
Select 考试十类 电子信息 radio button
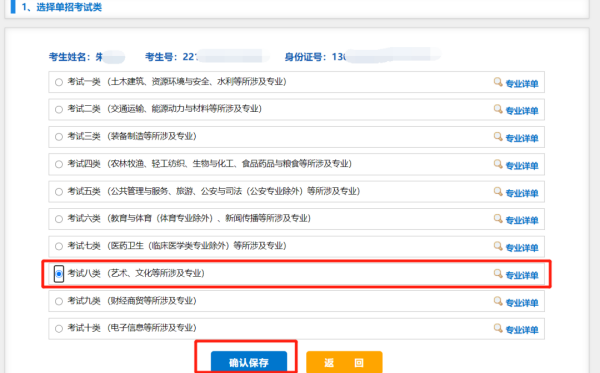click(x=59, y=328)
